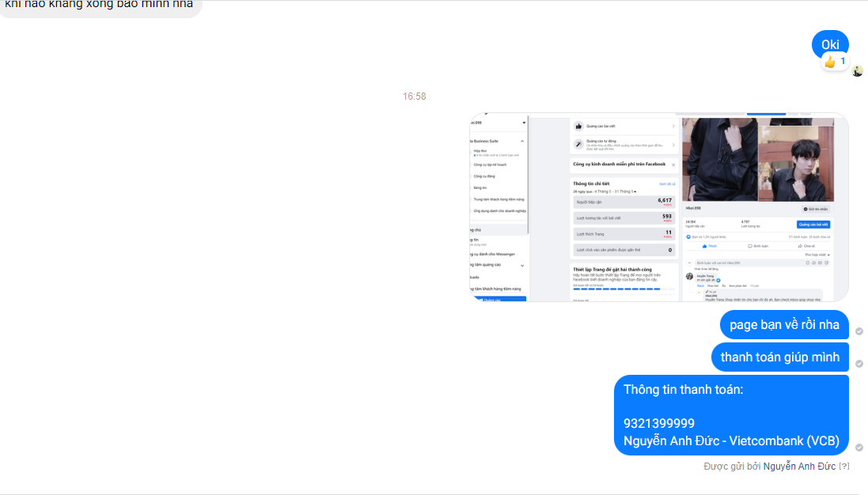The width and height of the screenshot is (868, 495).
Task: Click the reaction count 1 beside thumbs-up
Action: point(843,62)
